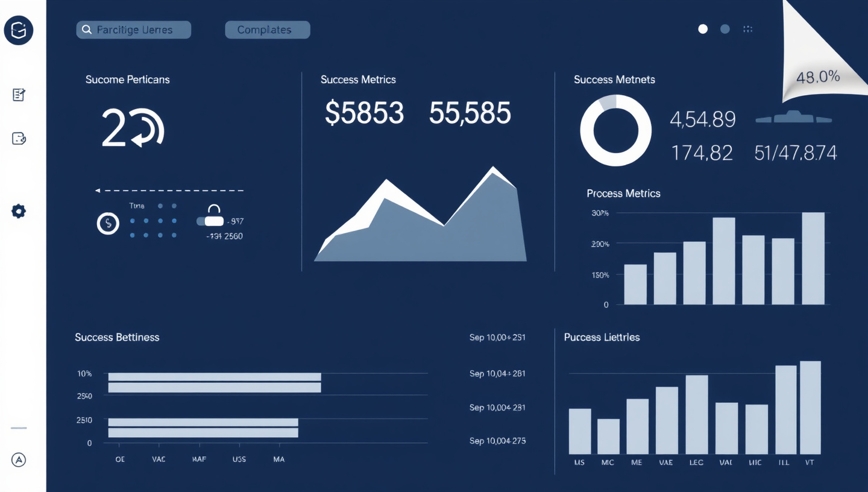Open the notes edit icon in sidebar

coord(19,95)
